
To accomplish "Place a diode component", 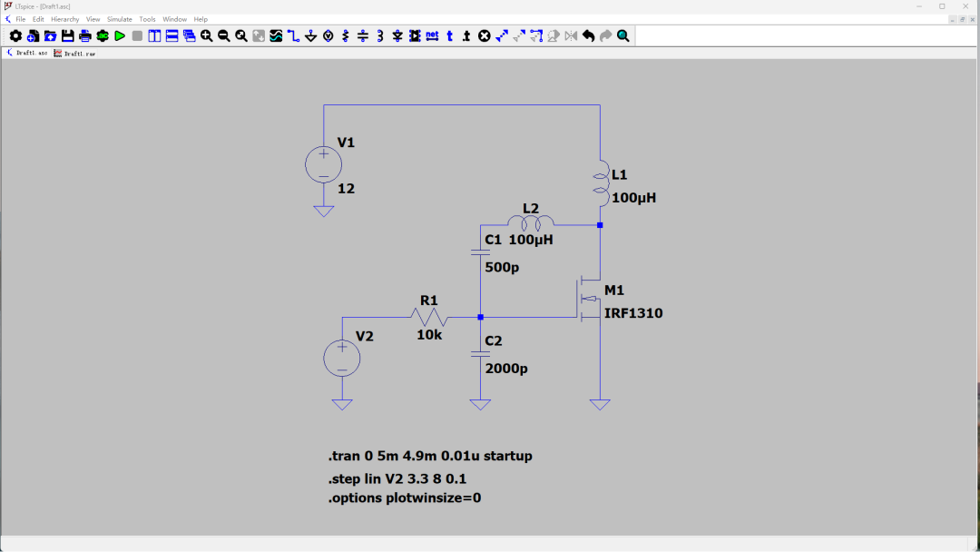I will (x=397, y=36).
